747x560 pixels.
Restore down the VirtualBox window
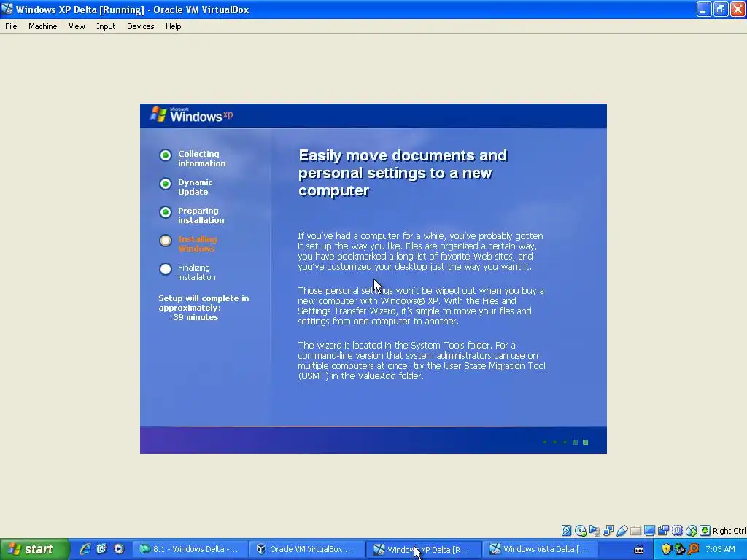click(x=721, y=9)
